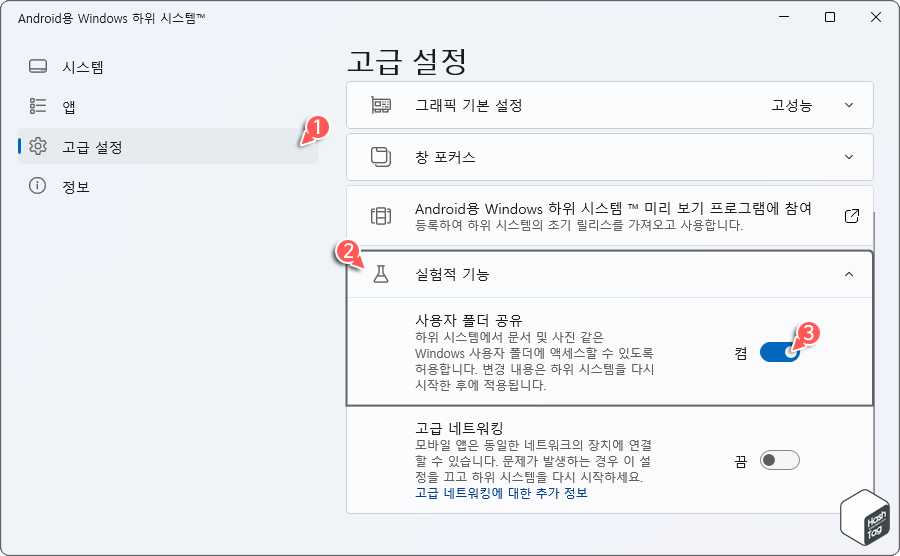
Task: Click the 끔 status label
Action: tap(741, 461)
